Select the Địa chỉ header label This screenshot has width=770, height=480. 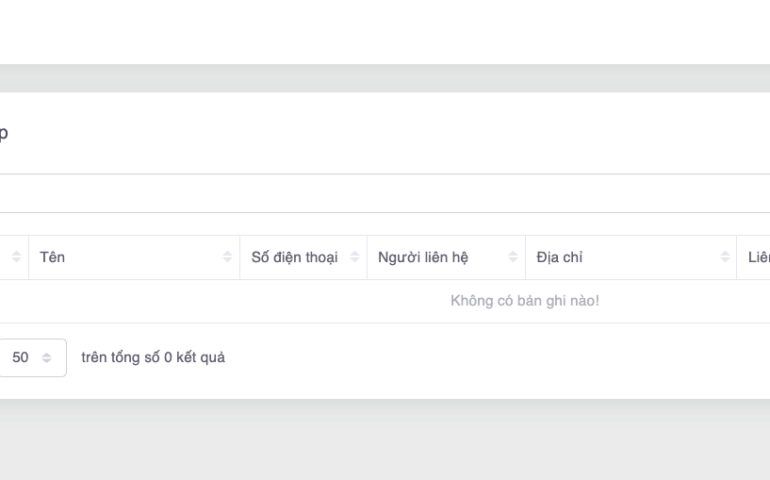[560, 258]
